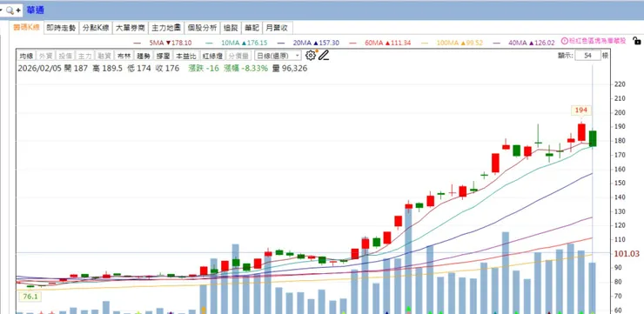Click the 220 price axis label
644x314 pixels.
pos(620,84)
